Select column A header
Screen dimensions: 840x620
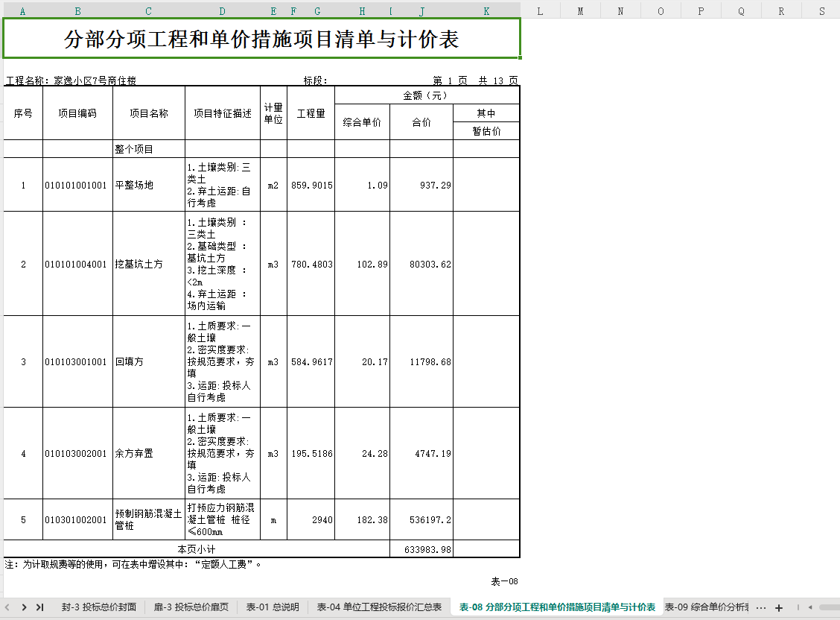click(22, 11)
